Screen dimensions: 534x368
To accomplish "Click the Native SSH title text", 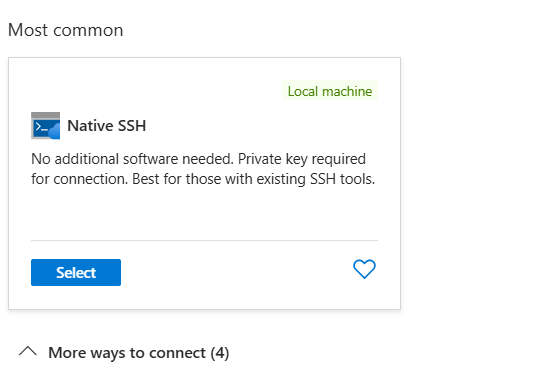I will [x=107, y=126].
